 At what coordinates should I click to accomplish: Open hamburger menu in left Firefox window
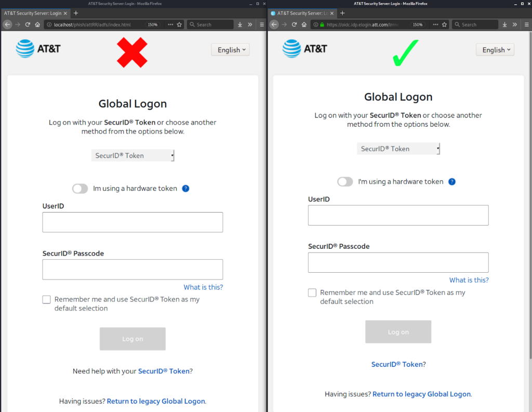click(x=262, y=24)
